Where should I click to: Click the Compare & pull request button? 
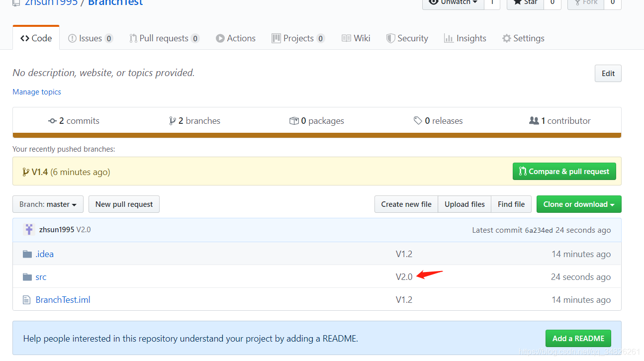point(564,172)
